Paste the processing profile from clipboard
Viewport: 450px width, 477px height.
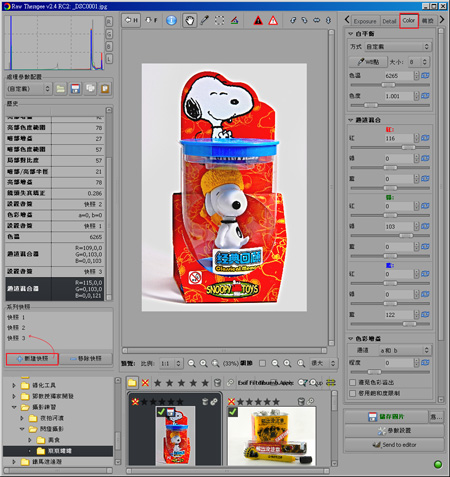105,89
